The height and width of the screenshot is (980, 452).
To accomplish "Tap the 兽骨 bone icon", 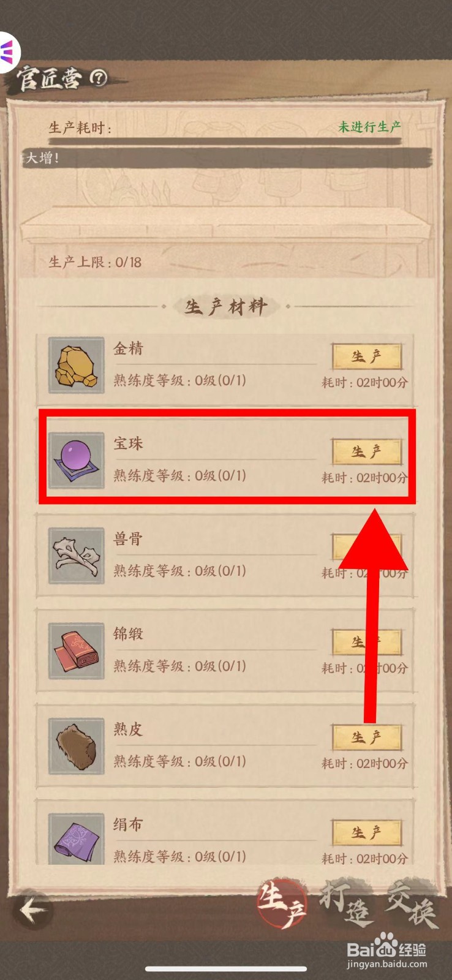I will pyautogui.click(x=76, y=556).
